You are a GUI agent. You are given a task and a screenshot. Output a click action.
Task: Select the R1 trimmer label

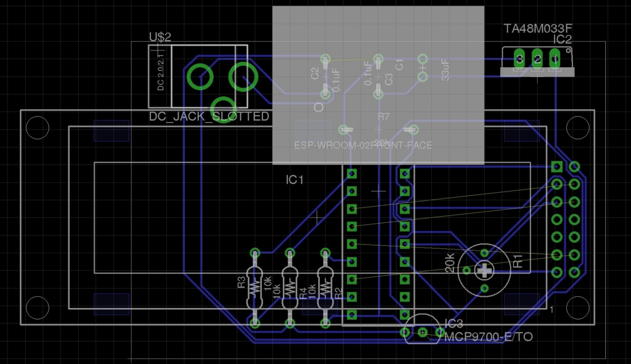[518, 261]
